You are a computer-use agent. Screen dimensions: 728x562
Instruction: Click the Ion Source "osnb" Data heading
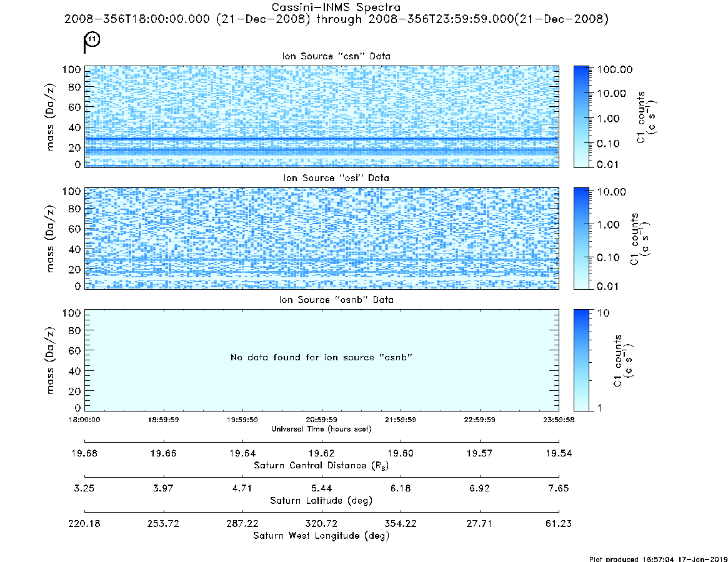(336, 300)
